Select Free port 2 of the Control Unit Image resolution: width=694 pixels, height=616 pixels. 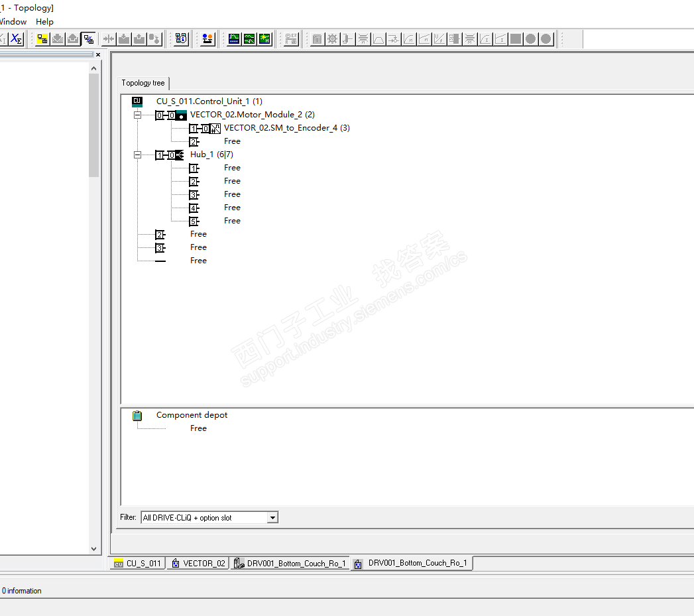198,234
